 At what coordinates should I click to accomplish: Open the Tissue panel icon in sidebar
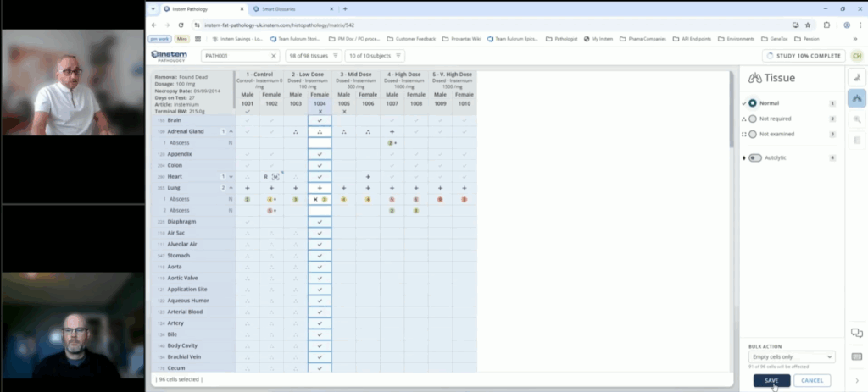point(856,98)
